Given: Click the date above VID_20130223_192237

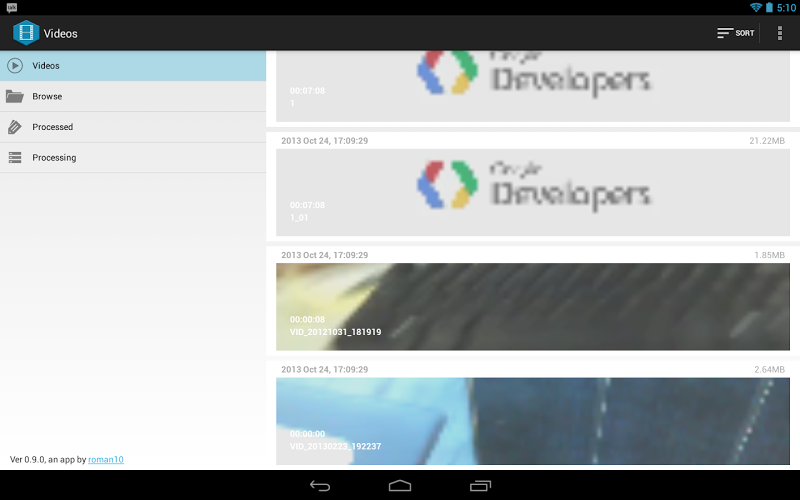Looking at the screenshot, I should [x=324, y=369].
